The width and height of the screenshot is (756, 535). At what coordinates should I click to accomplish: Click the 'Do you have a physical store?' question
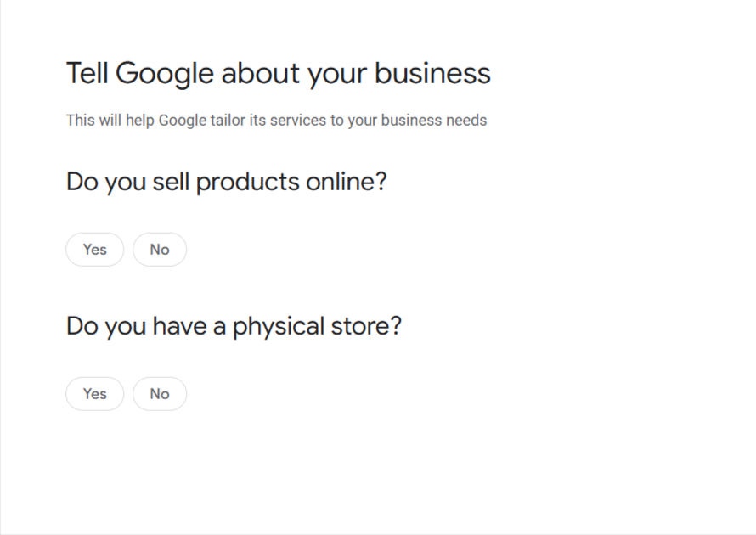click(x=234, y=326)
